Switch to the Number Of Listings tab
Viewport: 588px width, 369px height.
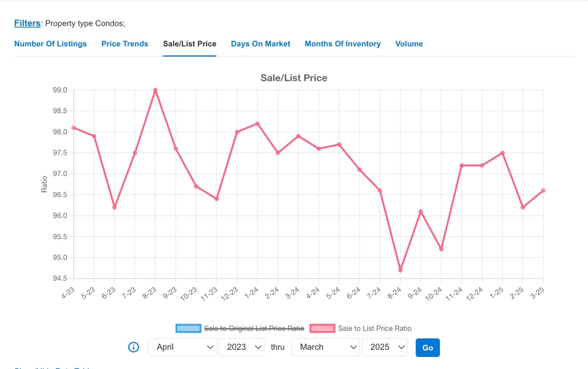click(x=51, y=44)
